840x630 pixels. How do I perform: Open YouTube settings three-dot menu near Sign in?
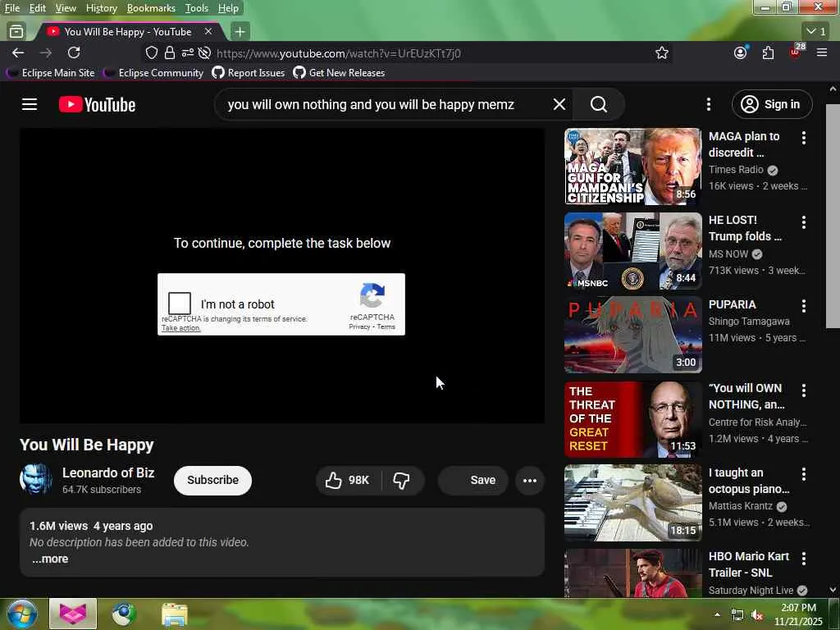[x=709, y=104]
